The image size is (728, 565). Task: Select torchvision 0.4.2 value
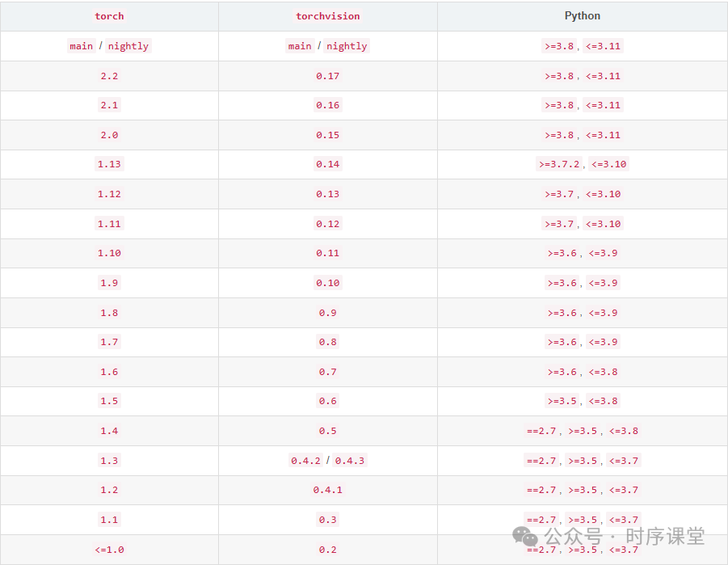click(306, 461)
